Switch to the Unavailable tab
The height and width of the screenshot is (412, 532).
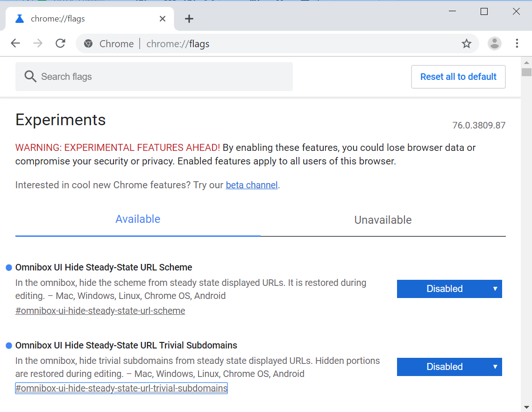383,220
